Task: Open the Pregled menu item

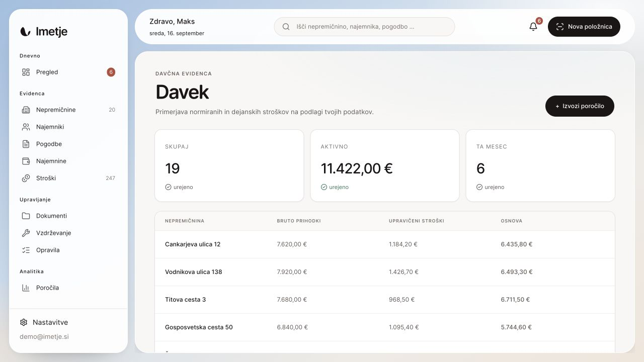Action: tap(68, 72)
